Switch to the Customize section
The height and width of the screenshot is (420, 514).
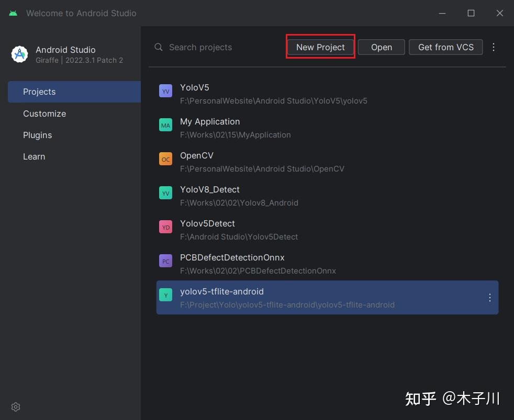coord(44,113)
